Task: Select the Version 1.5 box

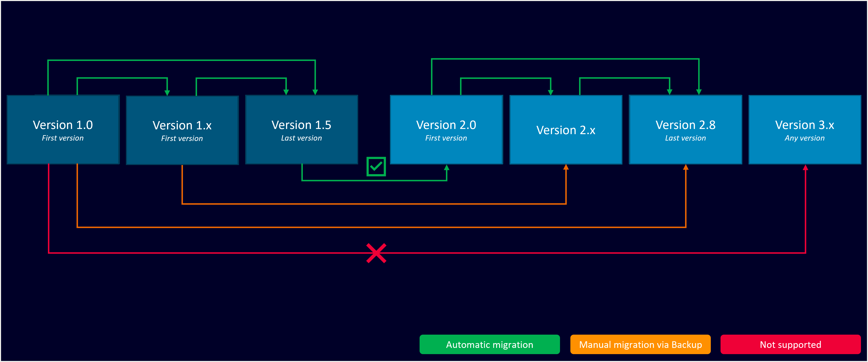Action: coord(302,130)
